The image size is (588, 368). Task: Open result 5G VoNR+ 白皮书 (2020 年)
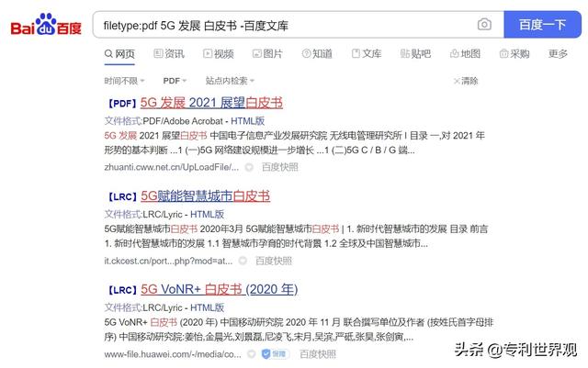tap(220, 290)
